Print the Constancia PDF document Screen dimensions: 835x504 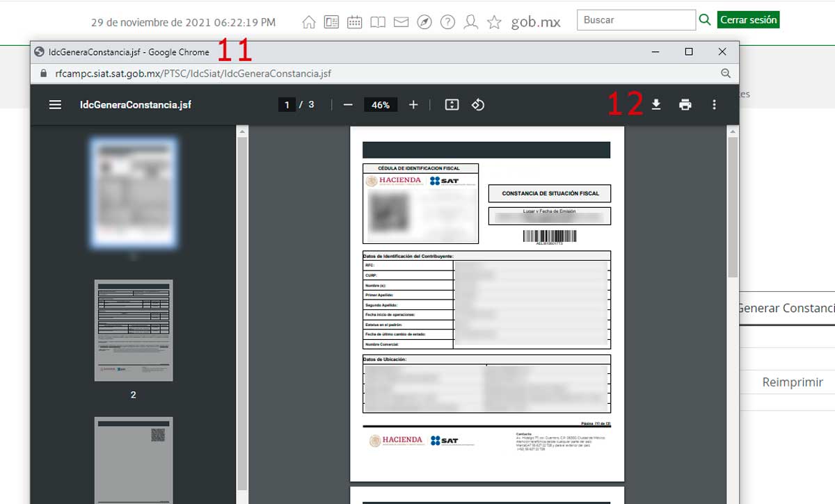685,105
